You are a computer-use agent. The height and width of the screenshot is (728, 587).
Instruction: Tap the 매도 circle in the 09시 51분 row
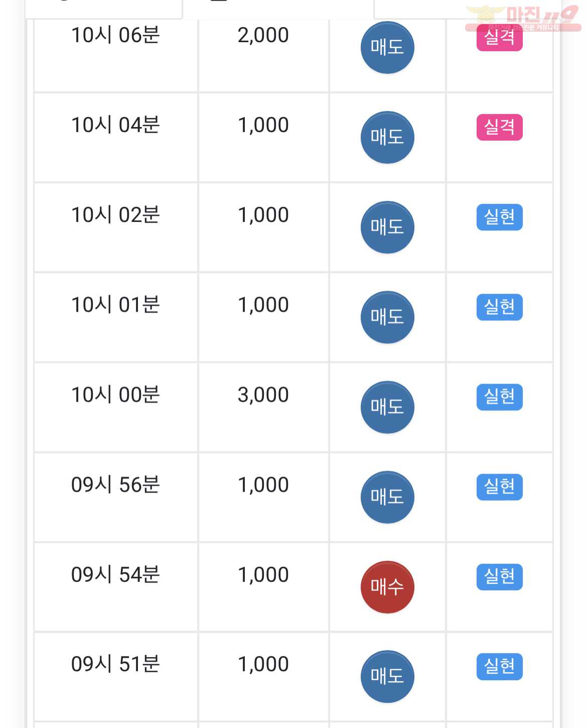(387, 677)
